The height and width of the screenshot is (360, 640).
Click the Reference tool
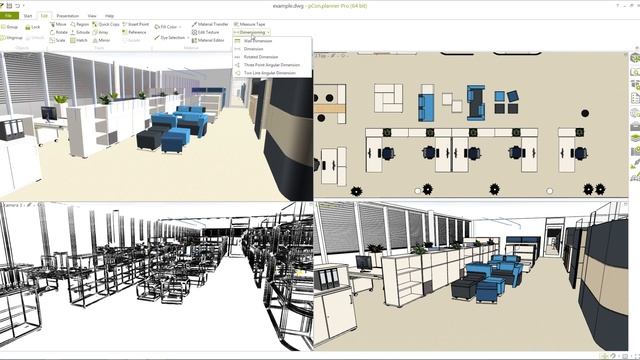tap(134, 32)
